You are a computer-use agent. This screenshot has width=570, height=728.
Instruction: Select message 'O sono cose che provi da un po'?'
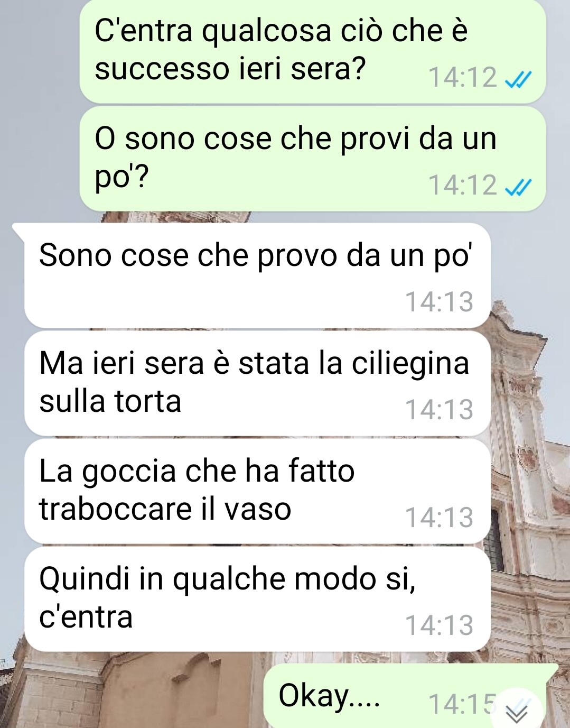(x=312, y=159)
